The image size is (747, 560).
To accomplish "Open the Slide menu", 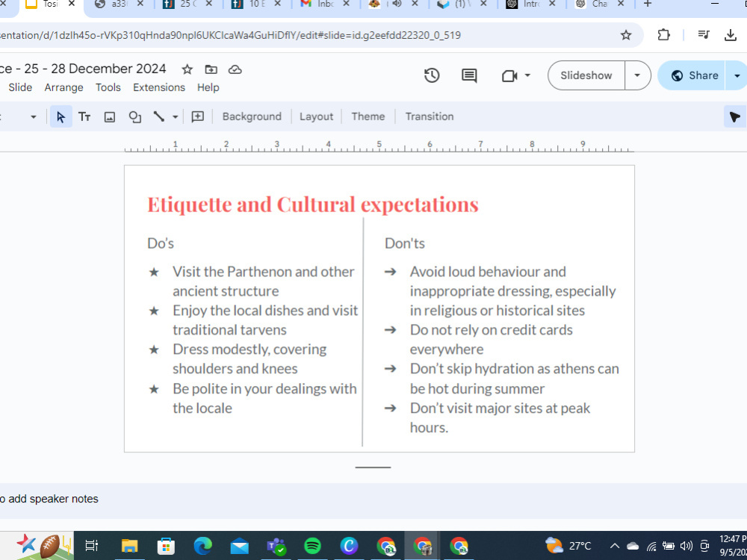I will pos(20,87).
